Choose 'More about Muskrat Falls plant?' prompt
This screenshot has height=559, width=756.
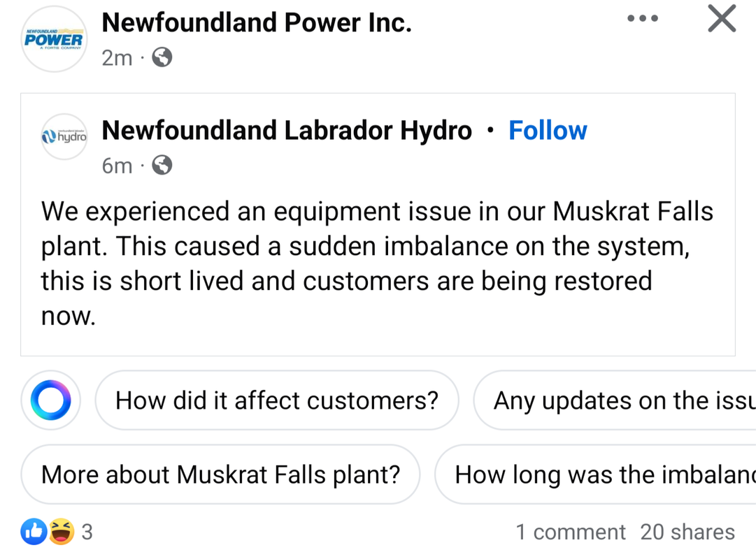click(220, 475)
